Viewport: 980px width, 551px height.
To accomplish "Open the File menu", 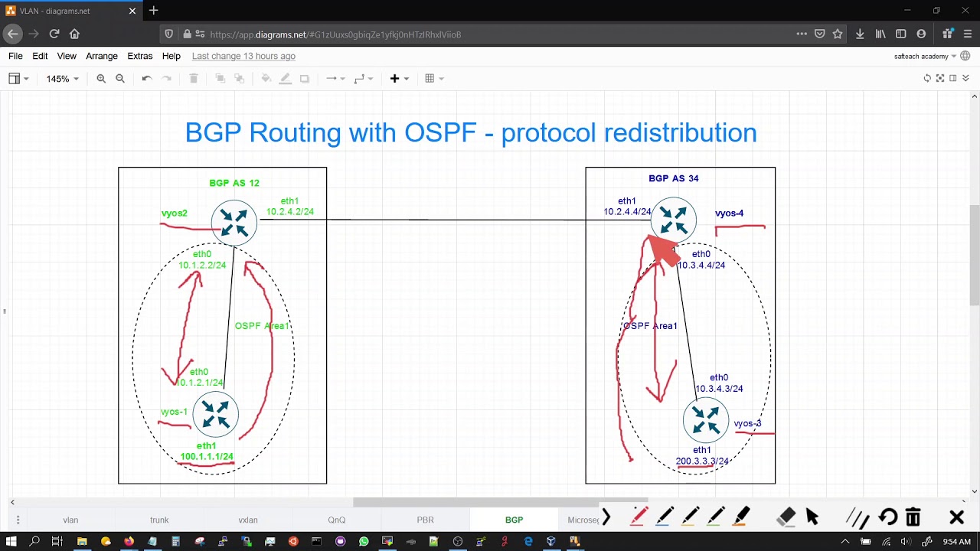I will pyautogui.click(x=15, y=56).
